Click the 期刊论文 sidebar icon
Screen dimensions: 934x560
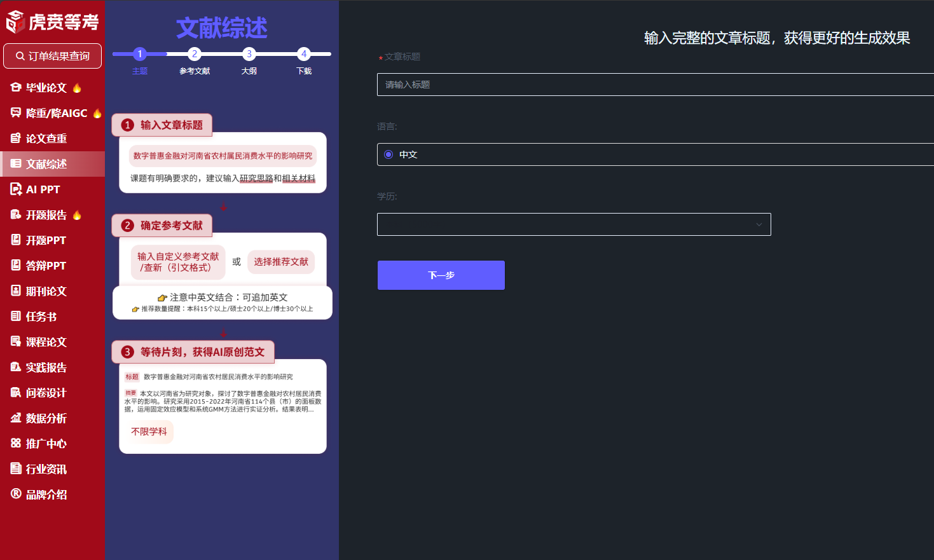[16, 290]
